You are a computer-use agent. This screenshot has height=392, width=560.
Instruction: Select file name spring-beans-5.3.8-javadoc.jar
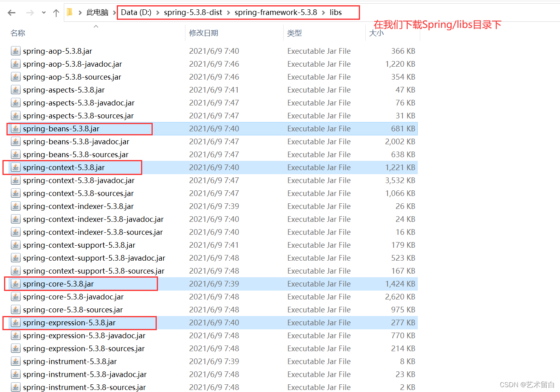pyautogui.click(x=76, y=142)
